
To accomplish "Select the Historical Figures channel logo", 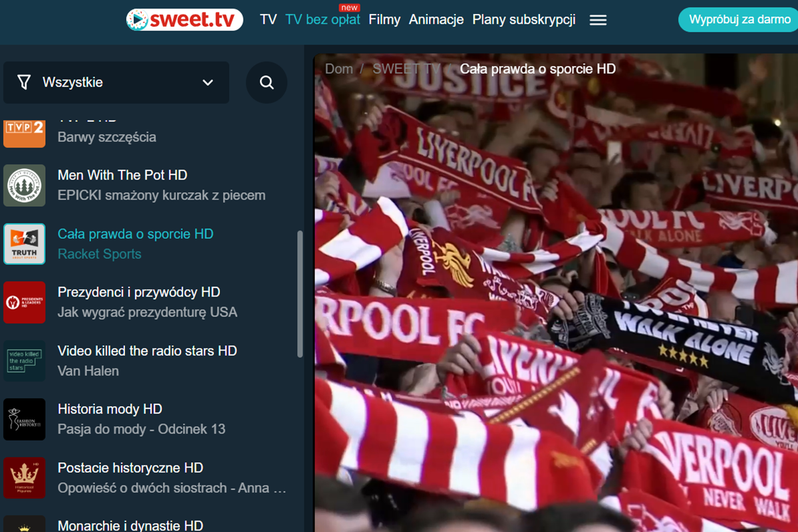I will 25,478.
